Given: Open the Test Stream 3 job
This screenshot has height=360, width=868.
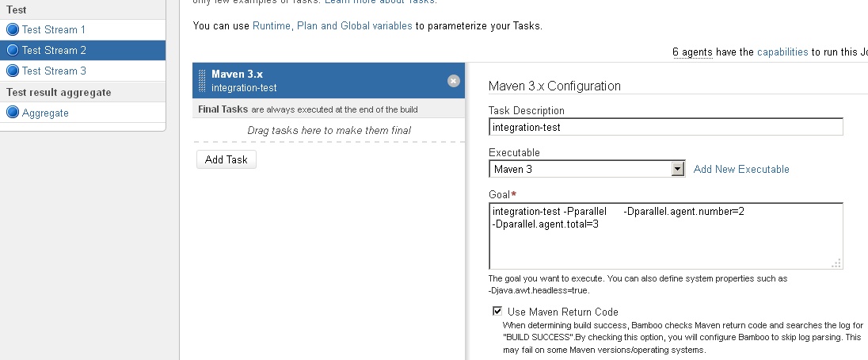Looking at the screenshot, I should 54,71.
